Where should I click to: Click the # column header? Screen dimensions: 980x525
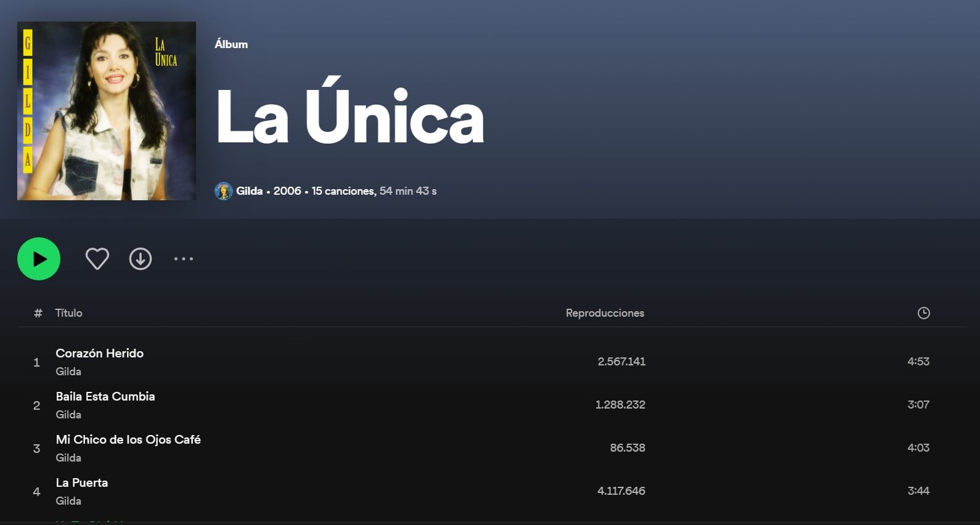38,313
